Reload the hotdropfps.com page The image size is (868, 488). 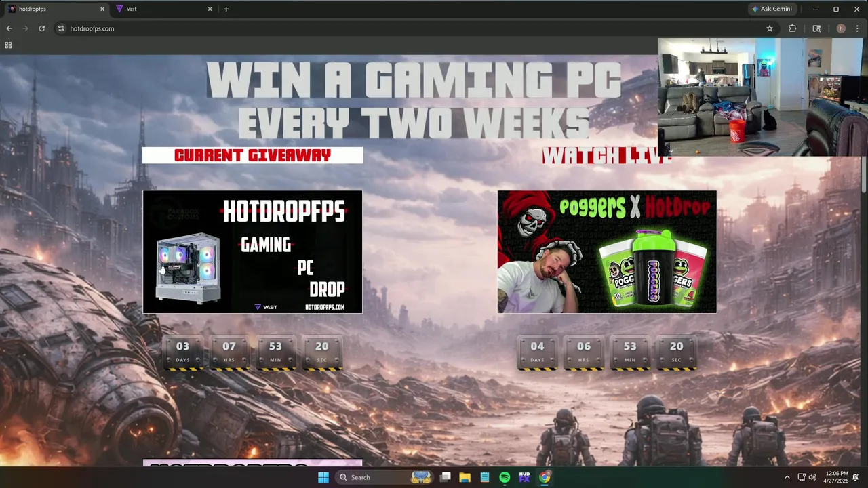[41, 28]
